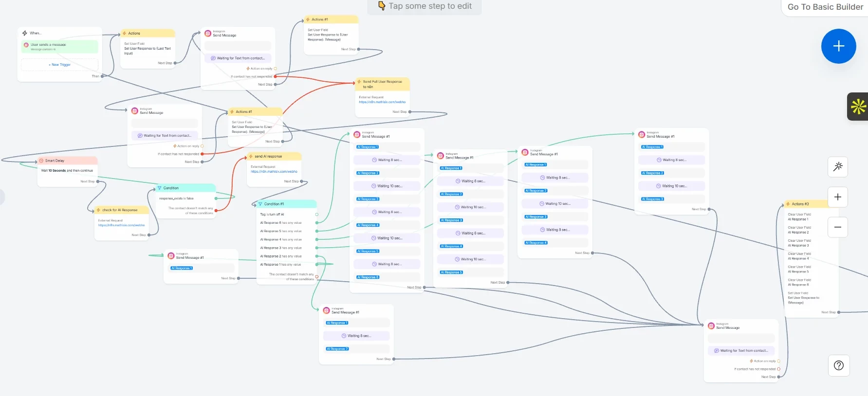
Task: Click Instagram icon of Send Message #1 containing AI Response 6
Action: point(357,135)
